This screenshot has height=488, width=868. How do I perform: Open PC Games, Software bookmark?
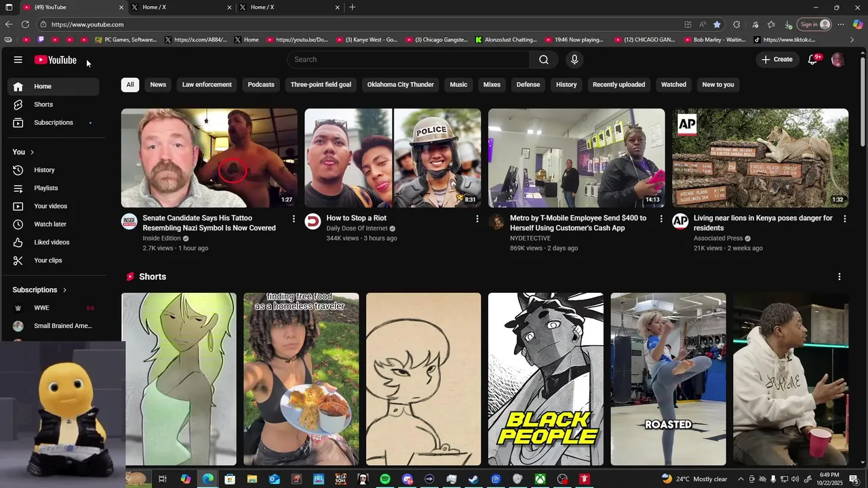(125, 40)
